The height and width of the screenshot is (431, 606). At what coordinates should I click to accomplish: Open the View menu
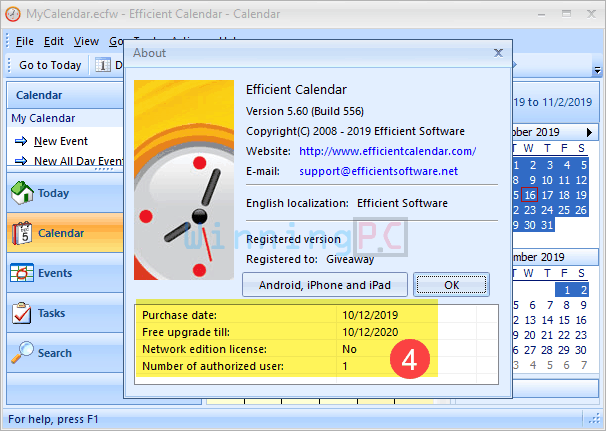(x=87, y=41)
